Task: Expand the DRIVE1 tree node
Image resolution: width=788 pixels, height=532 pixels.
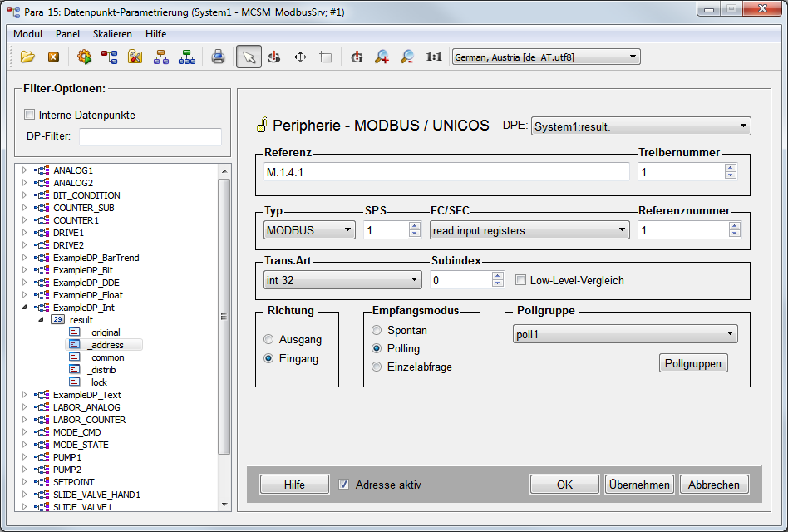Action: 24,233
